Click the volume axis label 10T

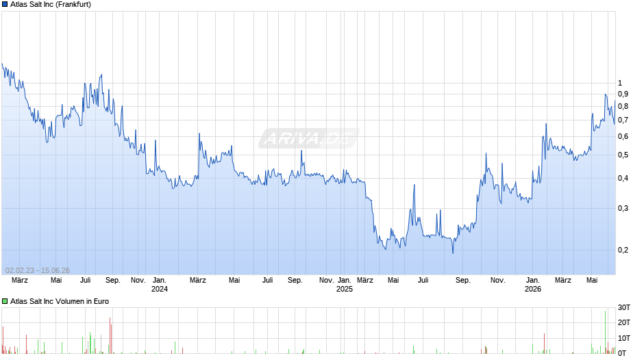624,338
